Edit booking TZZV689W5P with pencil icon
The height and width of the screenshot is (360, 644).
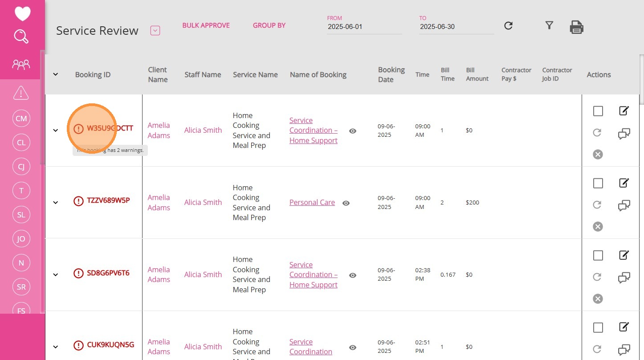pos(624,183)
